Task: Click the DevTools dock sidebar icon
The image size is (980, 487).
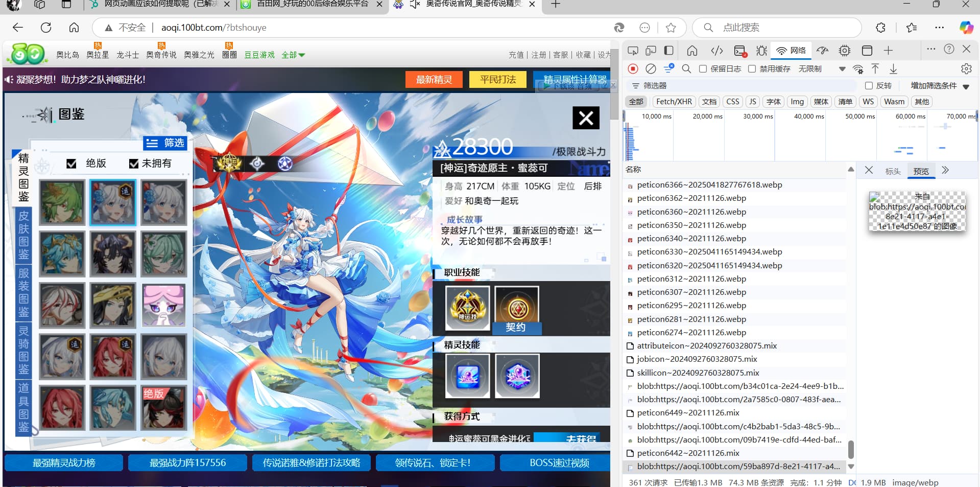Action: click(x=668, y=50)
